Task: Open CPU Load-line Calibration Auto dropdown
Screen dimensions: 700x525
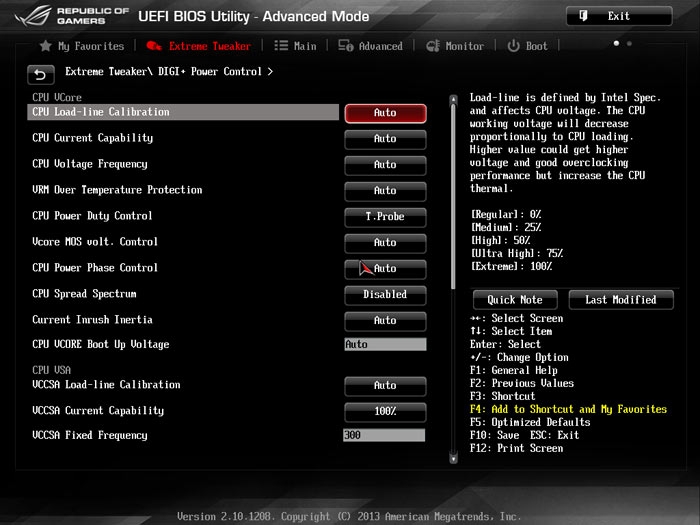Action: 385,113
